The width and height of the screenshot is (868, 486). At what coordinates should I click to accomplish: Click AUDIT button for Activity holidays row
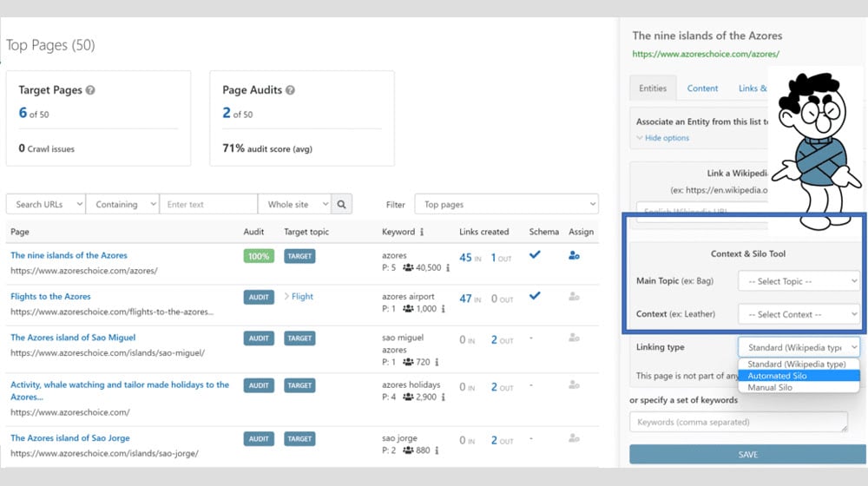(x=259, y=385)
